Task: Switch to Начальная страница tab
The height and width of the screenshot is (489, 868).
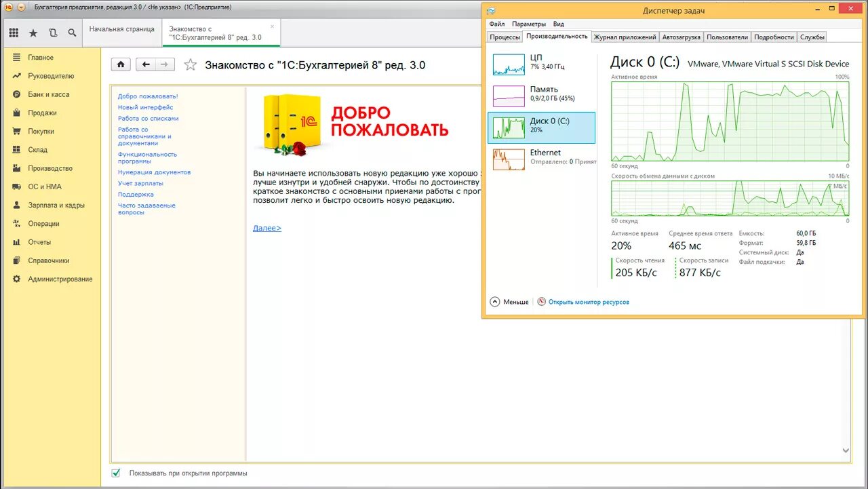Action: click(121, 29)
